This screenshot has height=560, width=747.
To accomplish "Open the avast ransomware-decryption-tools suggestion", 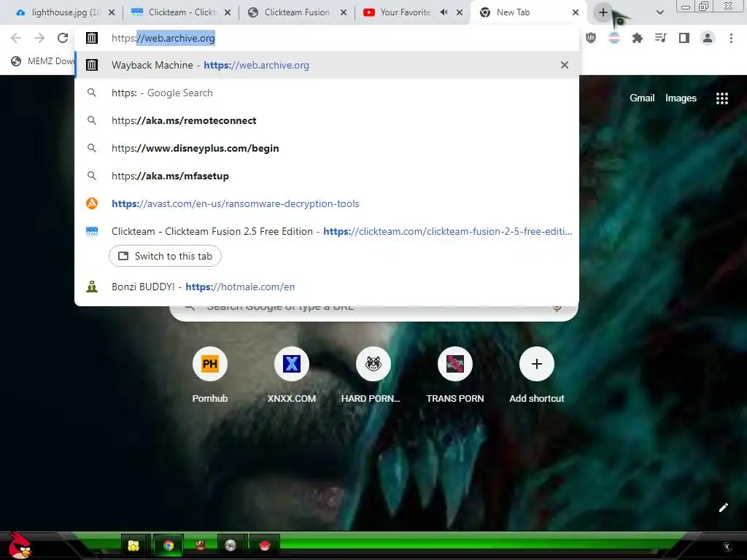I will pos(327,204).
